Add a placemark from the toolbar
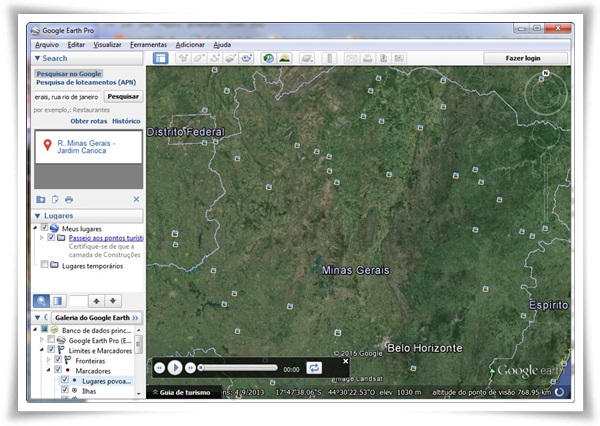600x426 pixels. tap(183, 58)
